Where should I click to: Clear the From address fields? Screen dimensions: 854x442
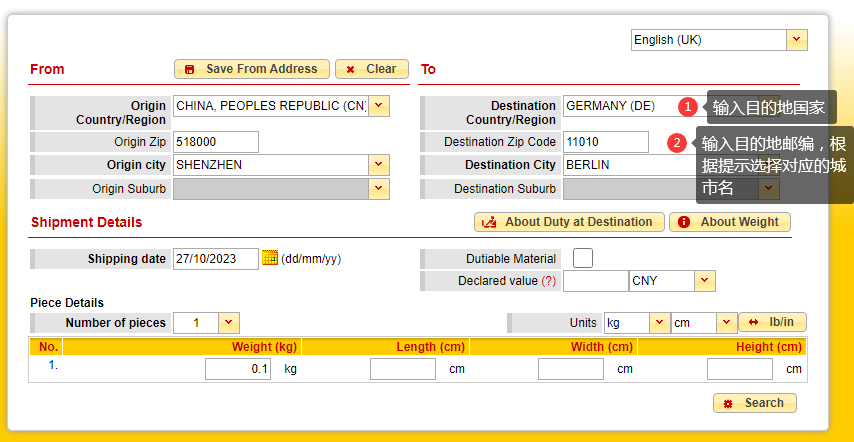click(x=372, y=69)
